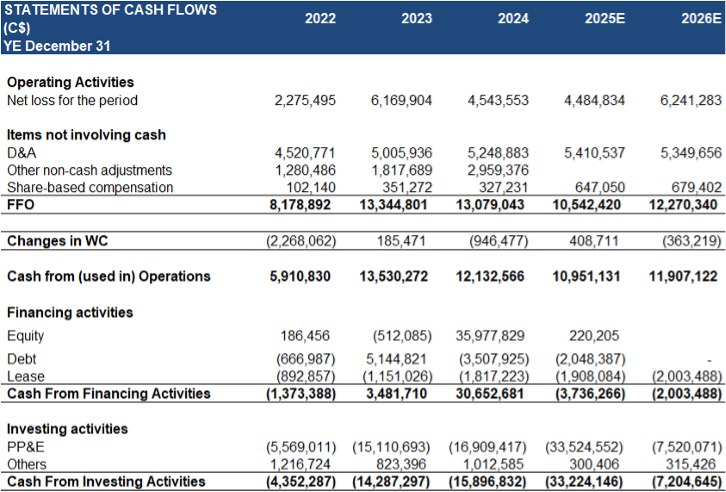This screenshot has height=492, width=726.
Task: Select the D&A value for 2024
Action: 498,153
